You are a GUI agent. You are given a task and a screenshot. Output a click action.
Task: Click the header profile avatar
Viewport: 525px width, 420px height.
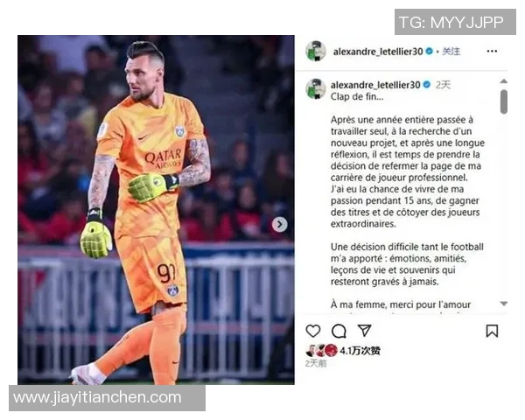pos(316,51)
